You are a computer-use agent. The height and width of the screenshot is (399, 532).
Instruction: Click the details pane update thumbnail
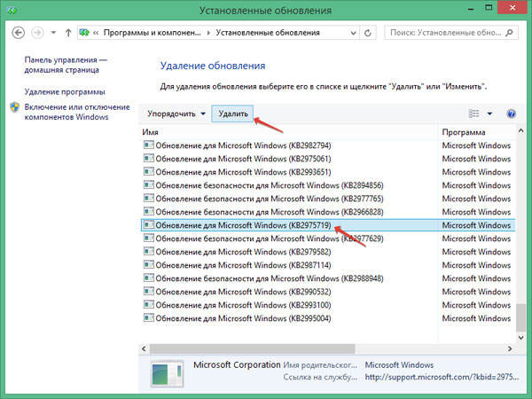167,374
